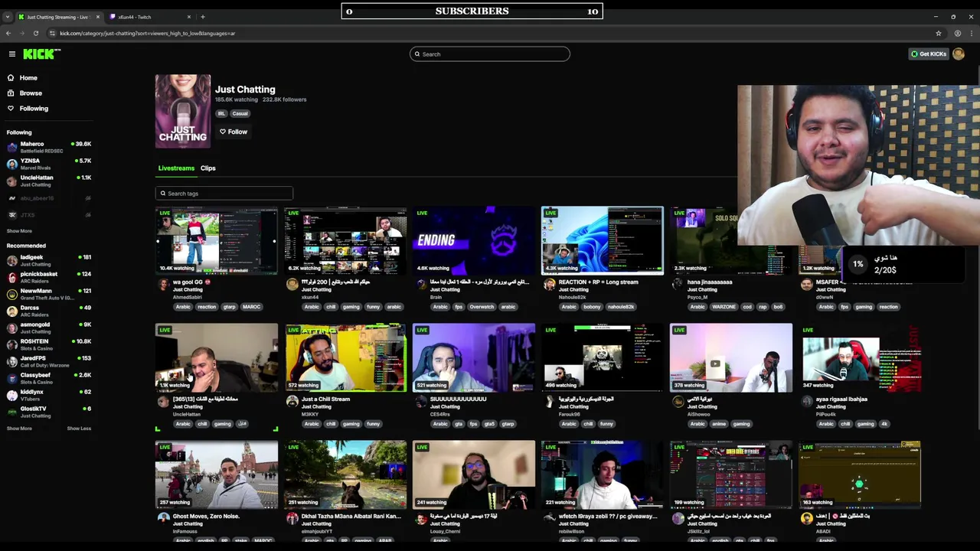Viewport: 980px width, 551px height.
Task: Click AiShowoo streamer avatar
Action: (678, 402)
